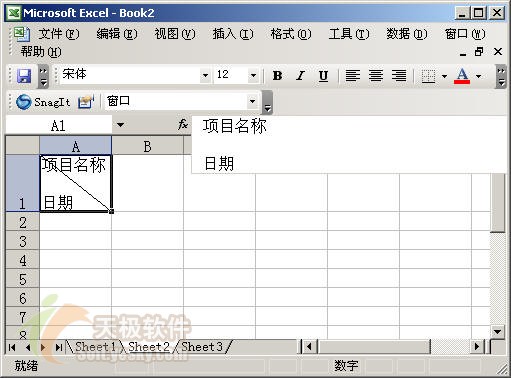Toggle Italic formatting button

pos(300,76)
